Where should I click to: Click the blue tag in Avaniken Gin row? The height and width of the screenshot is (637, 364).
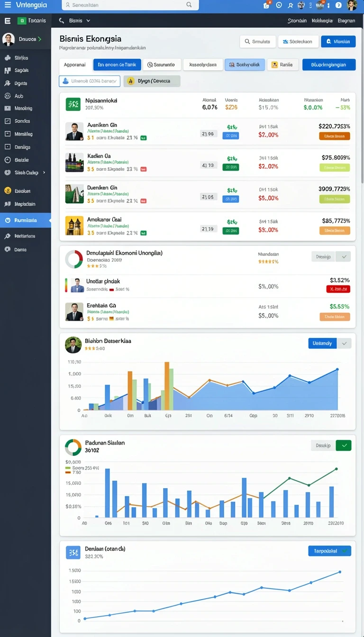coord(231,136)
